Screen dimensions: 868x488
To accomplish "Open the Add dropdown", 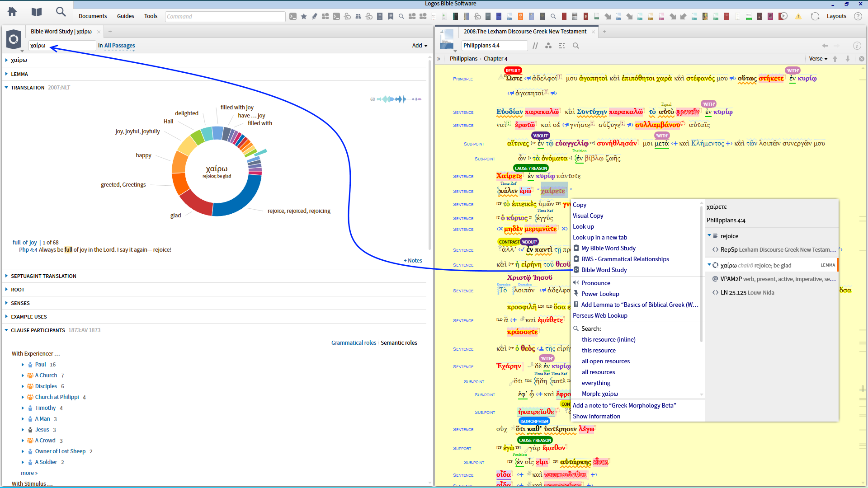I will 420,46.
